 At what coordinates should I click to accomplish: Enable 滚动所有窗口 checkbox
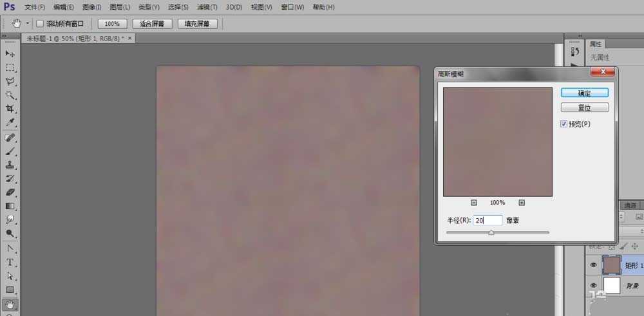tap(39, 24)
